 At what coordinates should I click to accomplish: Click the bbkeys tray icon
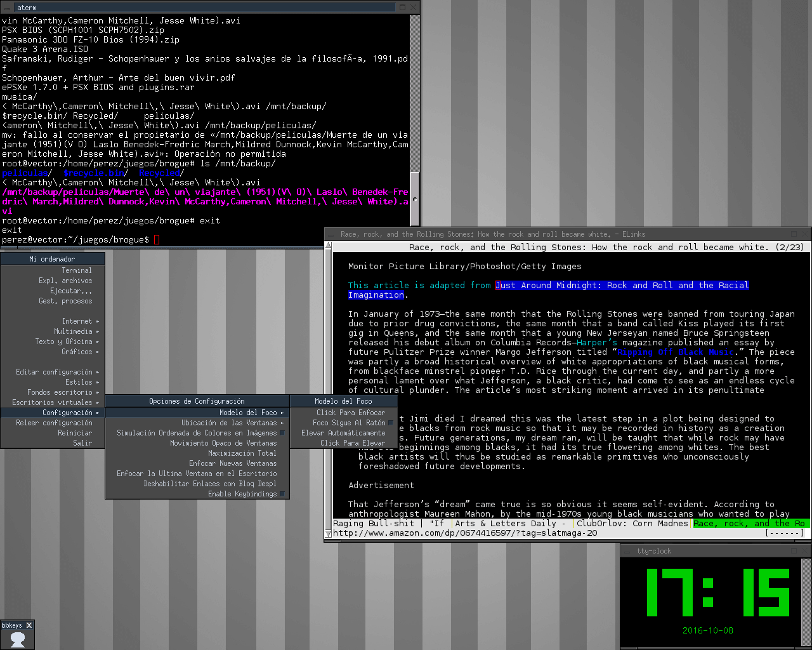18,639
